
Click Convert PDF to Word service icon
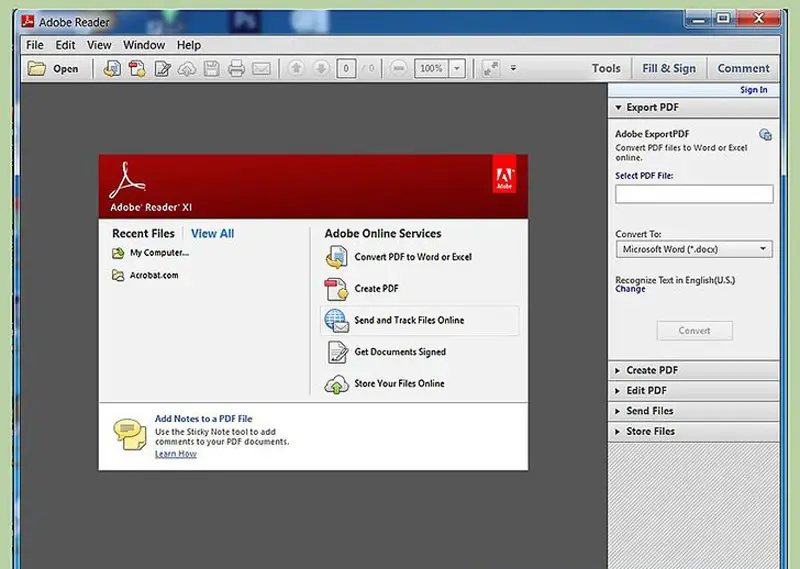(x=336, y=257)
